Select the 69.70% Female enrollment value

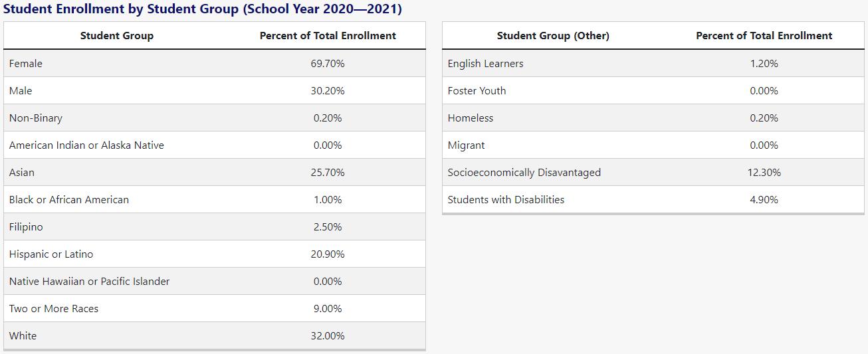point(328,64)
